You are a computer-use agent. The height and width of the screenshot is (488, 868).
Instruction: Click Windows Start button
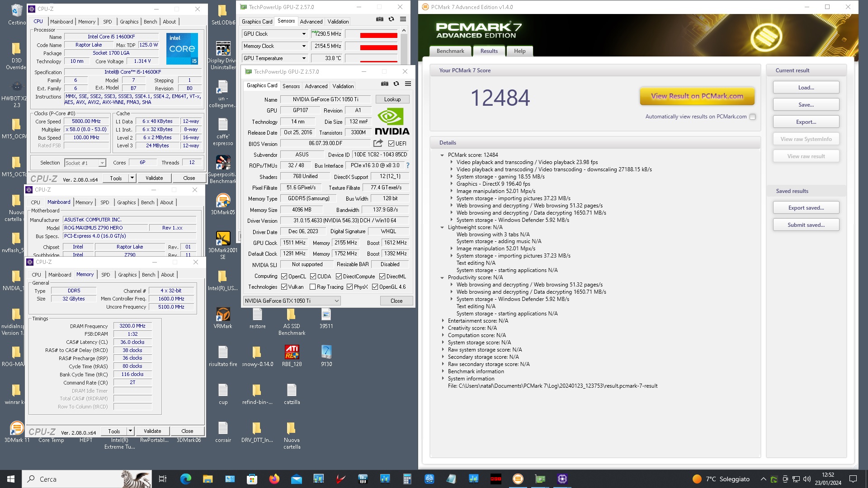pyautogui.click(x=11, y=479)
